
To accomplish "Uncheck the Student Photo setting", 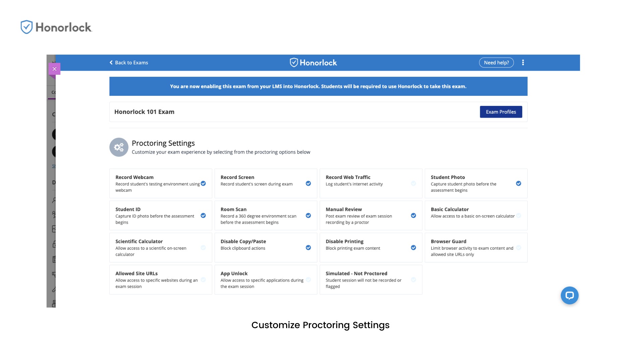I will point(519,183).
